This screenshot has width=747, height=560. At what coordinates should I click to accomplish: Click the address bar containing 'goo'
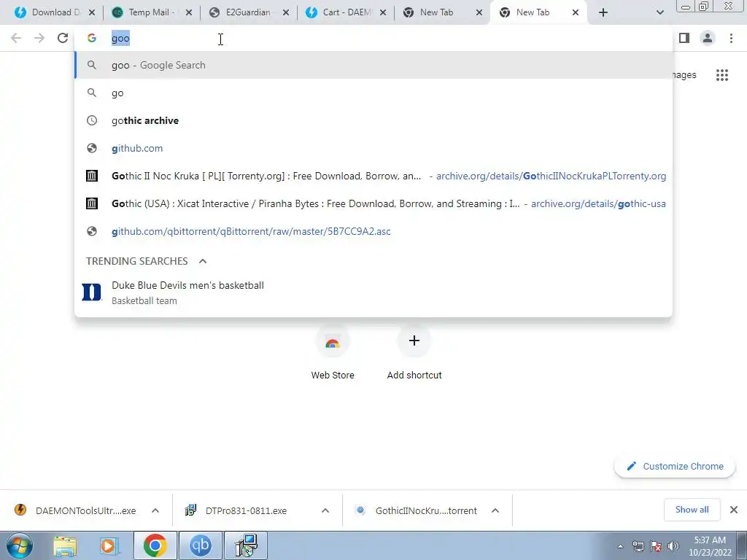pos(374,38)
